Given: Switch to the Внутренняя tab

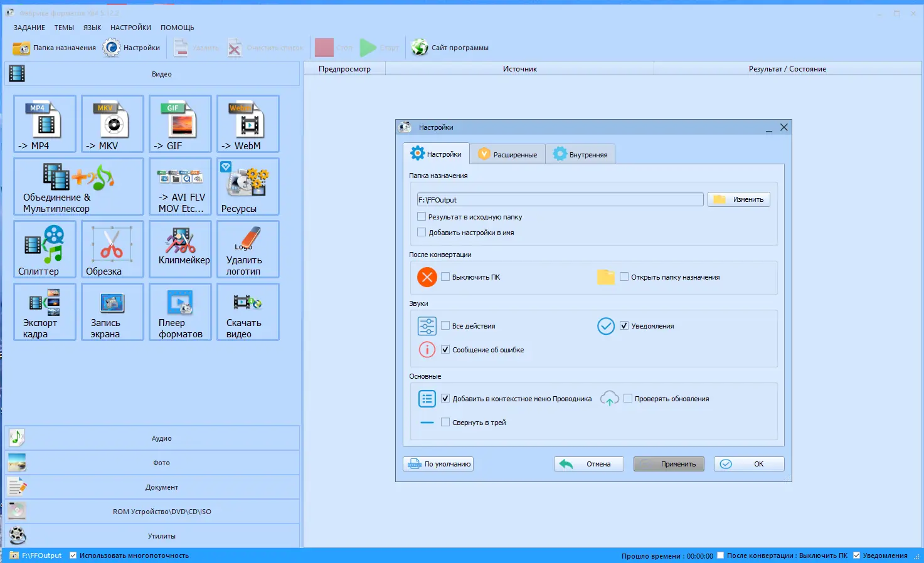Looking at the screenshot, I should (580, 155).
